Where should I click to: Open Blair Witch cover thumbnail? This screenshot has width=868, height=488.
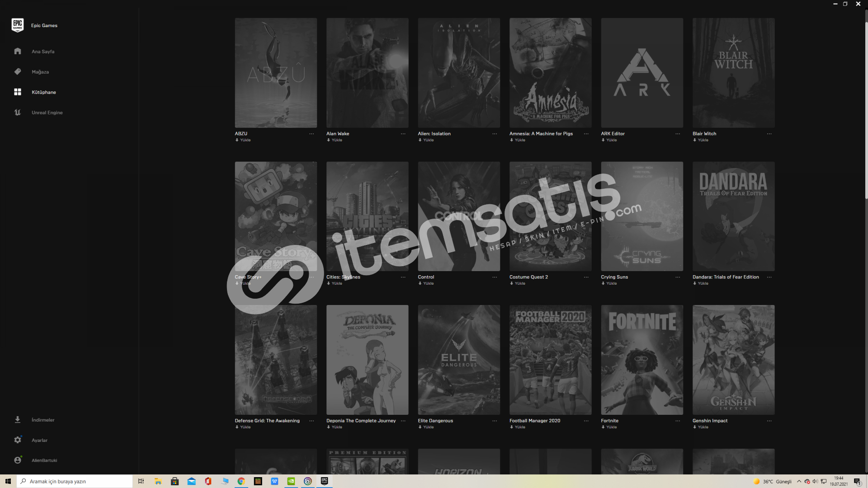pyautogui.click(x=733, y=73)
